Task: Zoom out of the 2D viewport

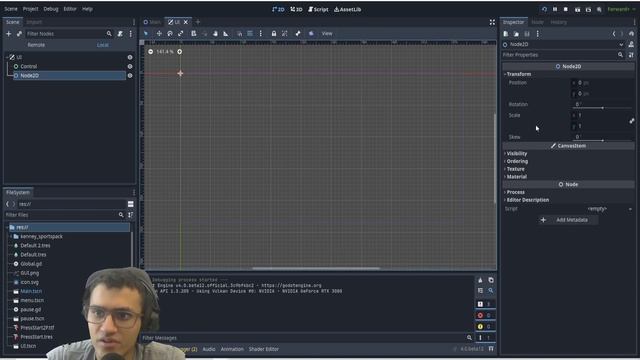Action: (151, 52)
